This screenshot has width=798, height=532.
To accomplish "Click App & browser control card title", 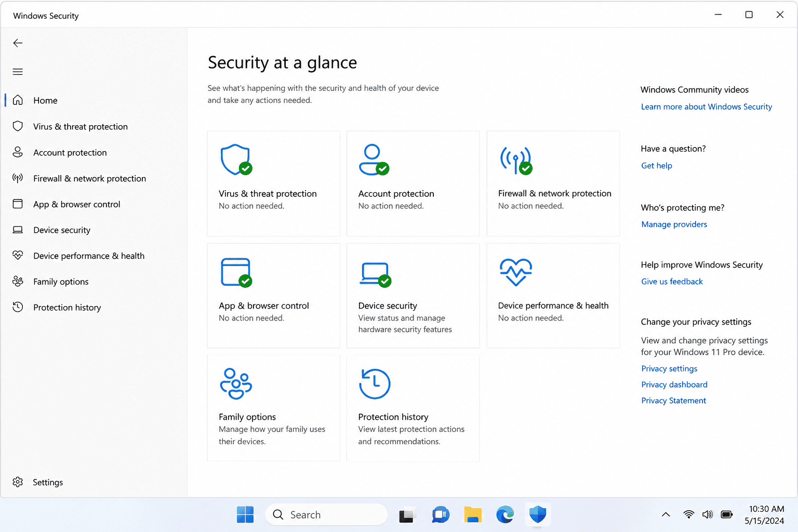I will (264, 305).
